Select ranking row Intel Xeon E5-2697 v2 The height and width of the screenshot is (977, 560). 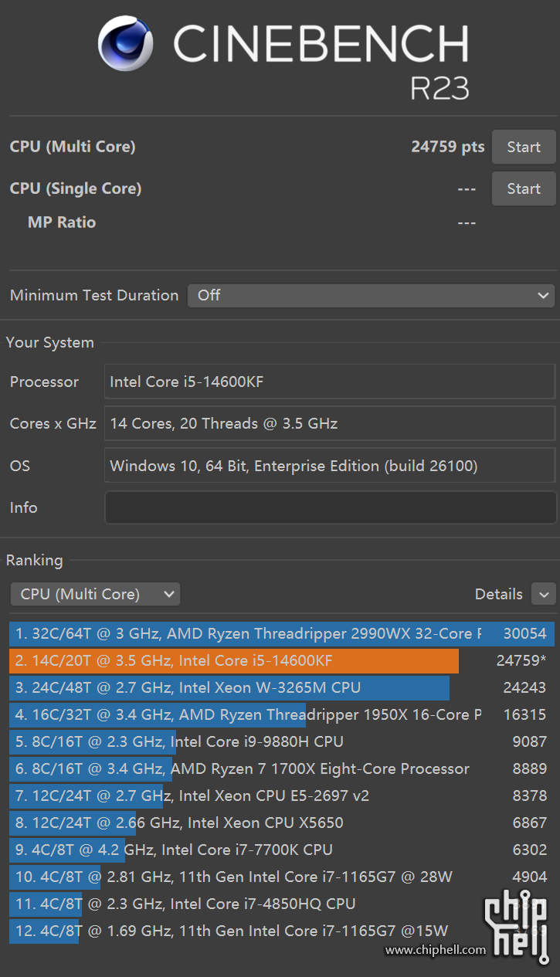(282, 796)
